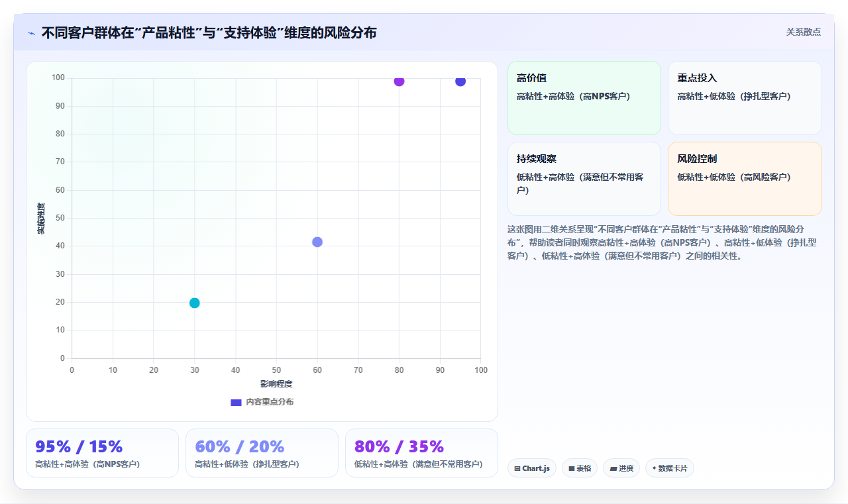The height and width of the screenshot is (504, 848).
Task: Open the 高价值 quadrant card
Action: [x=584, y=98]
